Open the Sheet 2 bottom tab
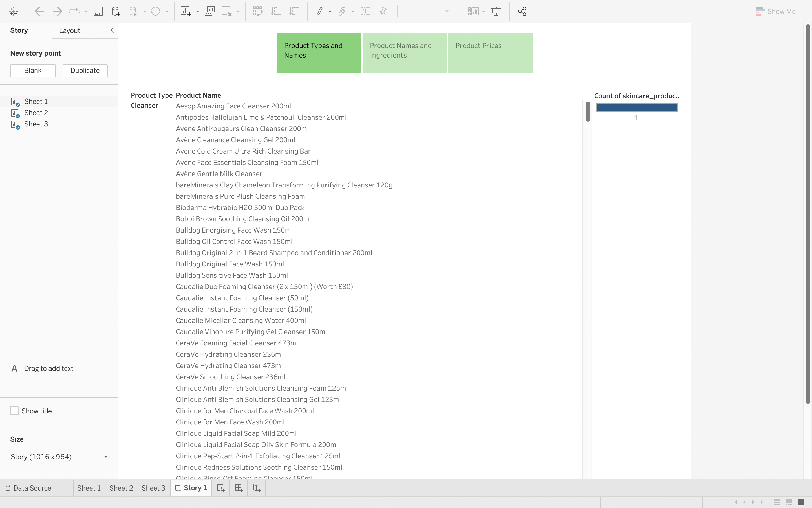The height and width of the screenshot is (508, 812). (121, 488)
